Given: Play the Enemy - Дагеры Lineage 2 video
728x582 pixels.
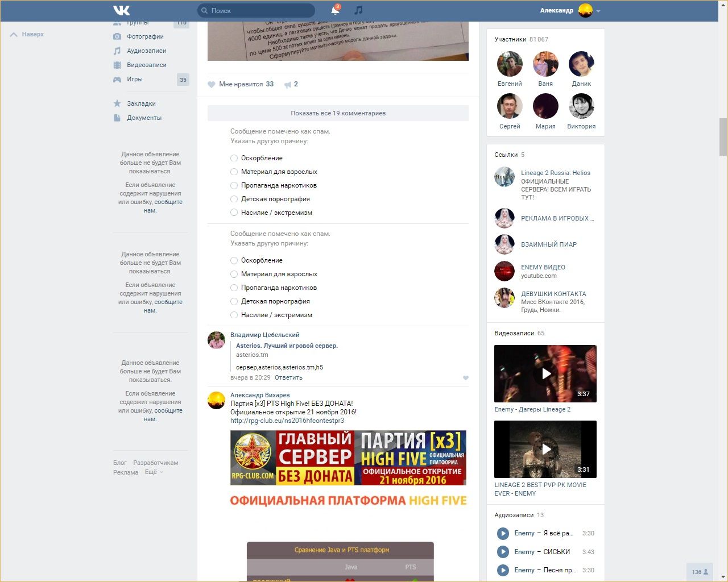Looking at the screenshot, I should click(x=545, y=373).
